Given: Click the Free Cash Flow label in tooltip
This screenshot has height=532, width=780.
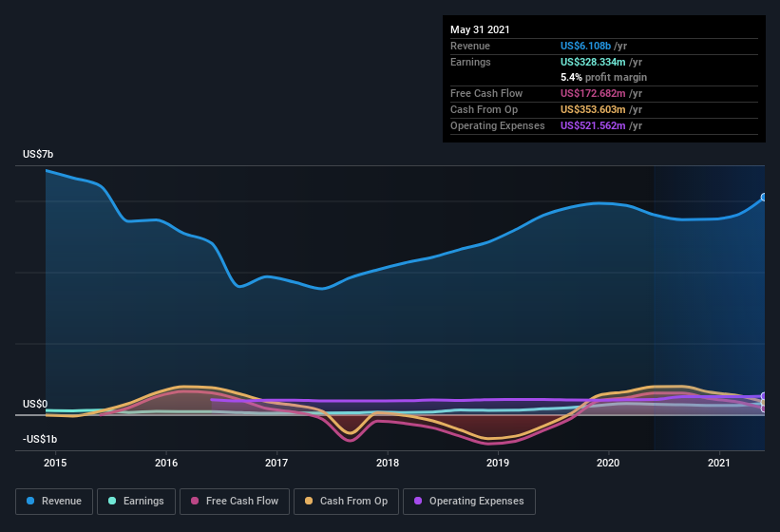Looking at the screenshot, I should [486, 93].
